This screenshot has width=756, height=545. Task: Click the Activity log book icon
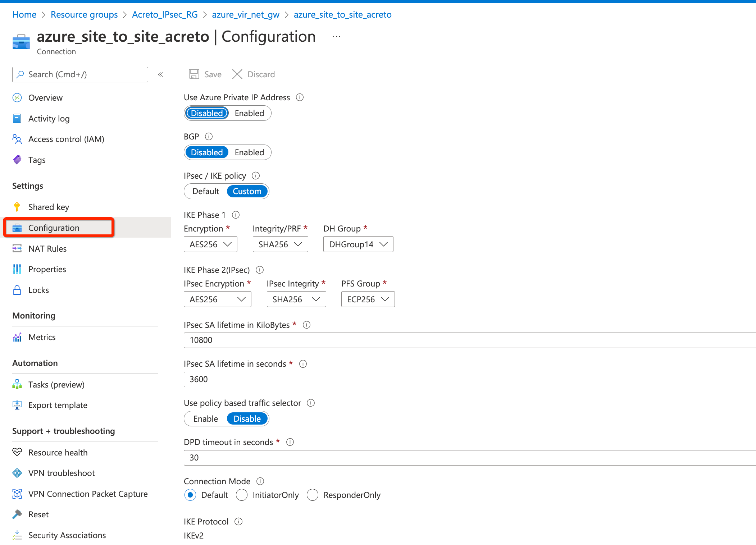[17, 119]
